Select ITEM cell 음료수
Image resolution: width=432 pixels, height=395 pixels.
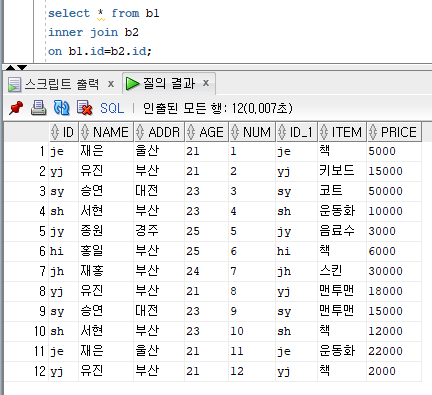tap(342, 231)
